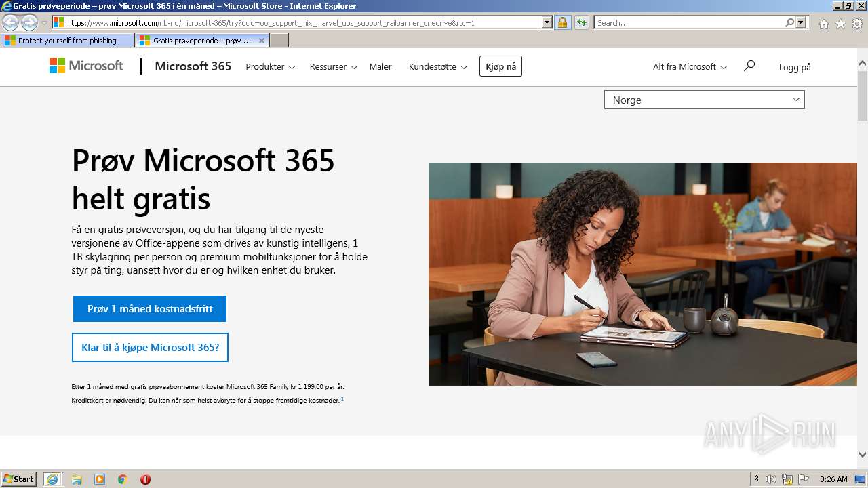Expand the Ressurser menu
The width and height of the screenshot is (868, 488).
[333, 66]
